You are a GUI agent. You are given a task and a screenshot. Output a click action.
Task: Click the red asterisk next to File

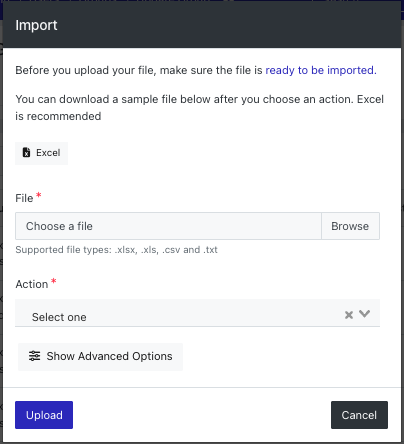coord(39,195)
